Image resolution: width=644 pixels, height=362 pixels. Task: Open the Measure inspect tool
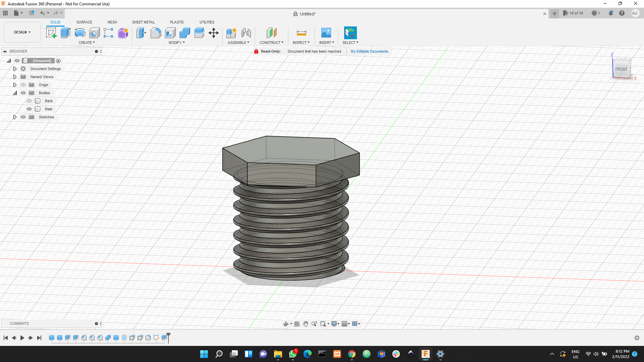pyautogui.click(x=301, y=33)
